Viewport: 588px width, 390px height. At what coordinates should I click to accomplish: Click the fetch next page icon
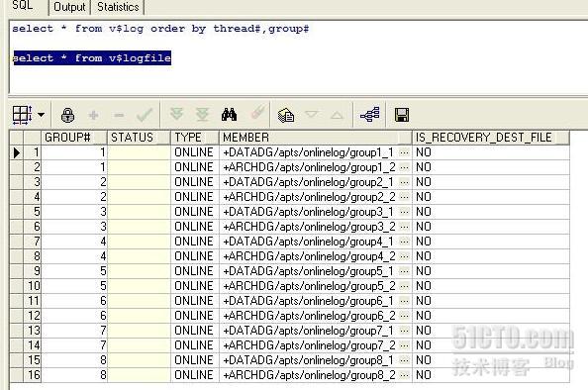point(176,115)
